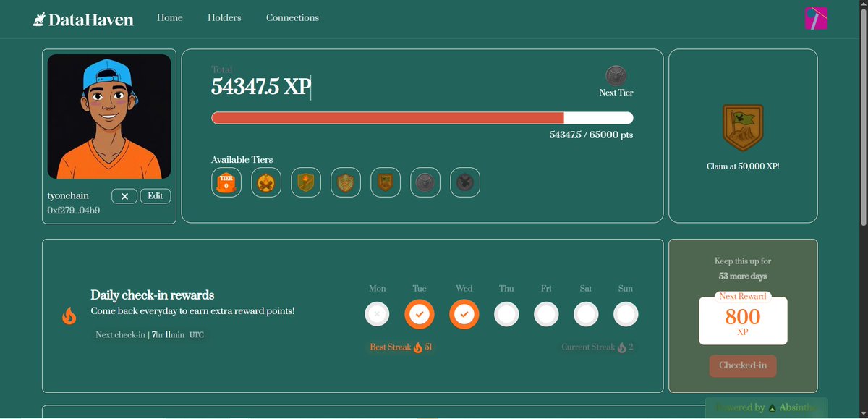868x419 pixels.
Task: Click the 54347.5 / 65000 pts text
Action: [x=591, y=135]
